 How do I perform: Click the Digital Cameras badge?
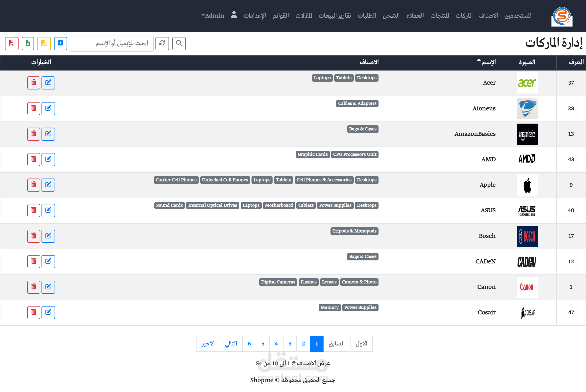[x=278, y=282]
